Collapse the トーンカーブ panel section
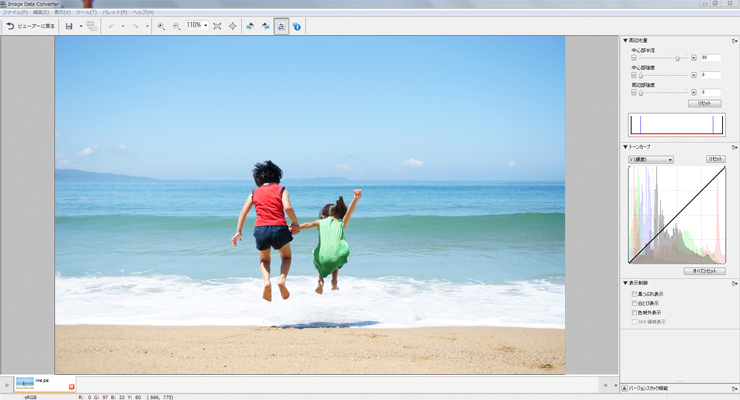 coord(626,147)
